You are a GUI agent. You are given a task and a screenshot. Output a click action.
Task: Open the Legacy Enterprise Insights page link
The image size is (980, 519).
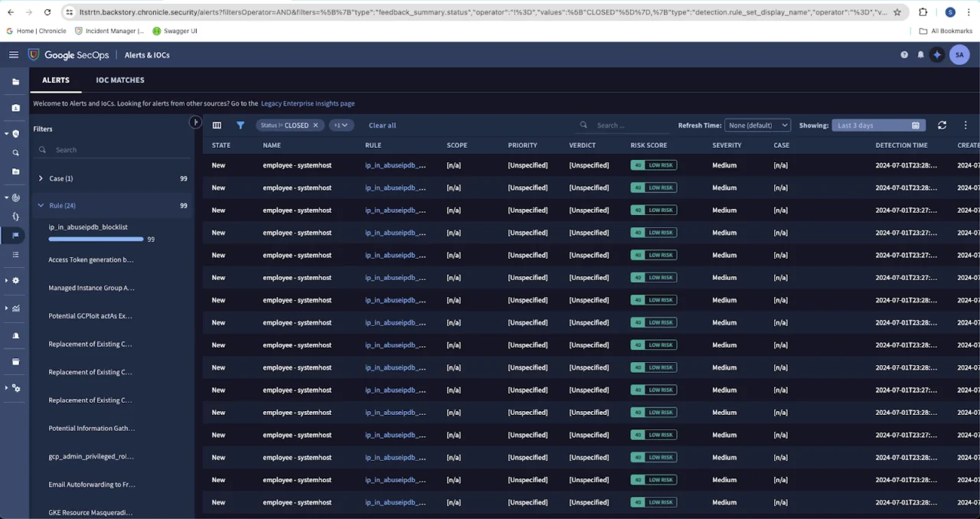coord(308,103)
